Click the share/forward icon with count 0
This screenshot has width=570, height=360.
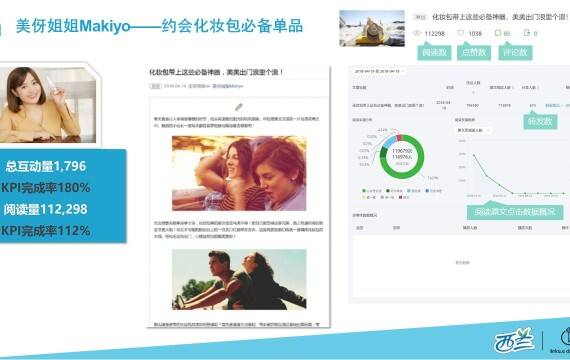(x=526, y=33)
